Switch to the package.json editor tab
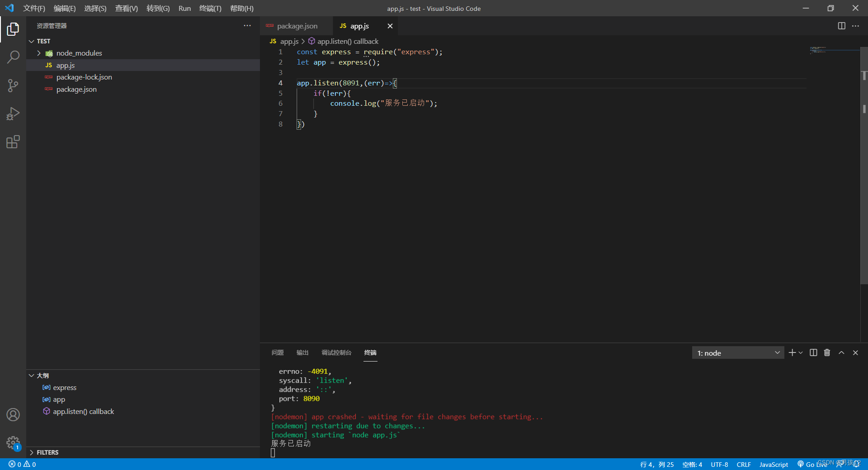Image resolution: width=868 pixels, height=470 pixels. (297, 26)
